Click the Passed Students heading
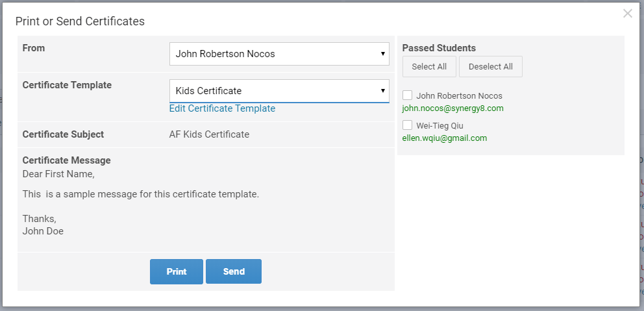The width and height of the screenshot is (644, 311). pos(439,48)
